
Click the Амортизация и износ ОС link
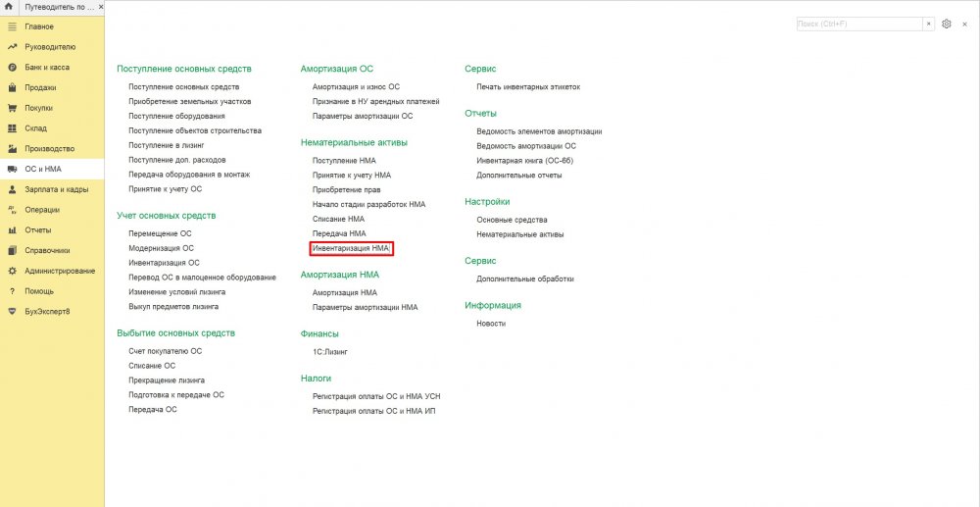tap(356, 87)
